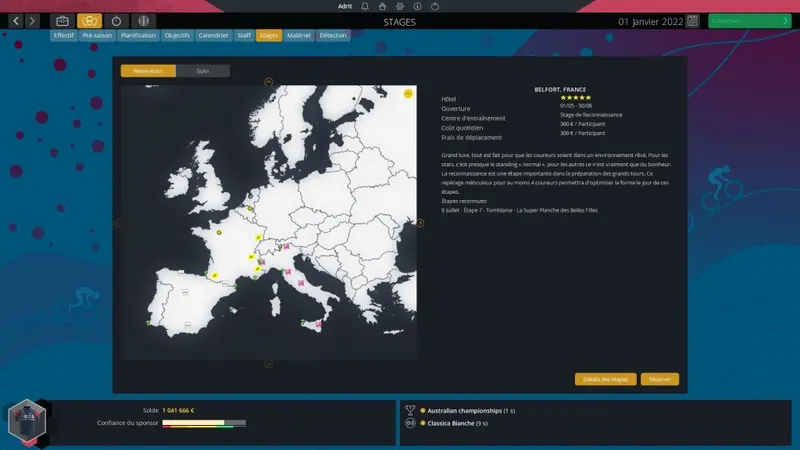Image resolution: width=800 pixels, height=450 pixels.
Task: Click the Confiance du sponsor bar
Action: pos(204,423)
